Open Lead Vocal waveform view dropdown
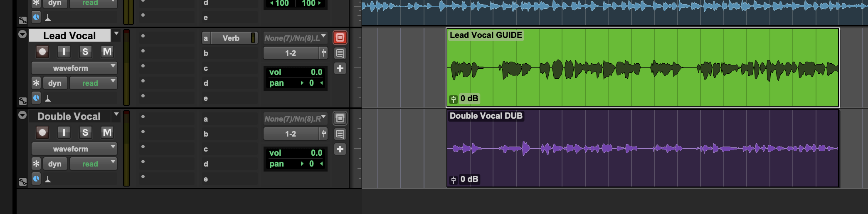The height and width of the screenshot is (214, 868). (74, 68)
